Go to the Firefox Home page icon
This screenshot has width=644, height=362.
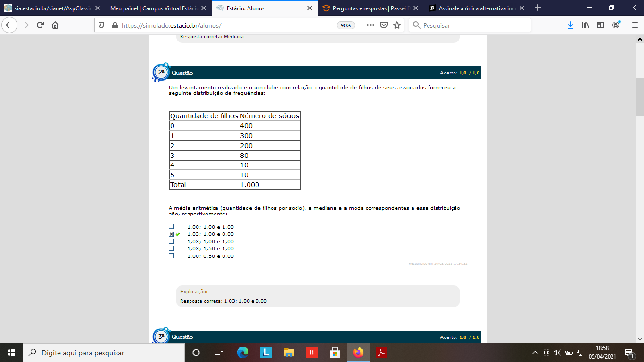click(55, 25)
